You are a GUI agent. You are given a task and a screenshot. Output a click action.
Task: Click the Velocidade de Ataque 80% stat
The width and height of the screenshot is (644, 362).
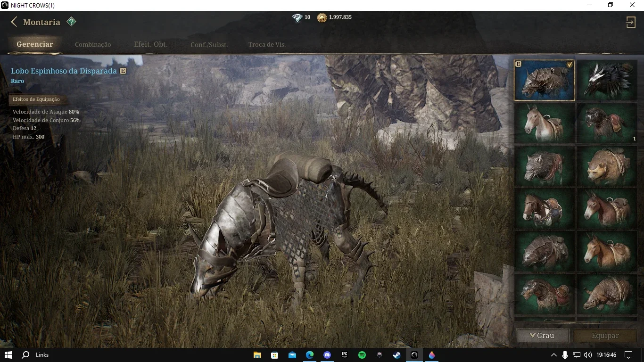click(x=46, y=112)
